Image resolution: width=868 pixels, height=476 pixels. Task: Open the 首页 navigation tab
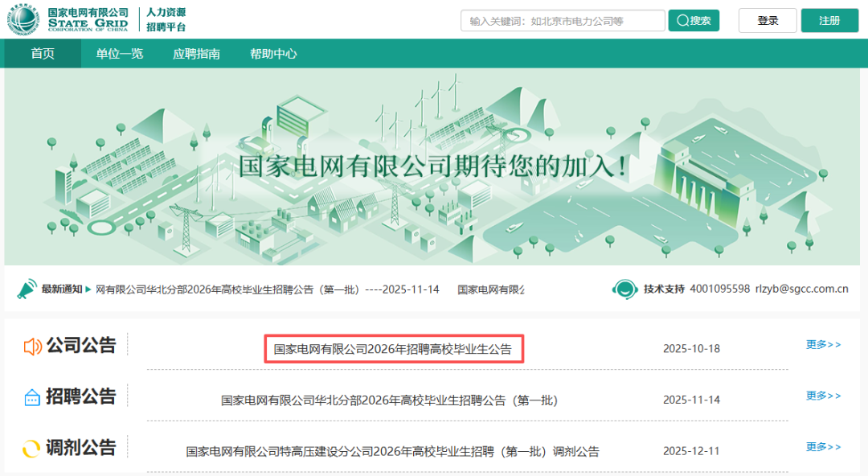pyautogui.click(x=43, y=53)
